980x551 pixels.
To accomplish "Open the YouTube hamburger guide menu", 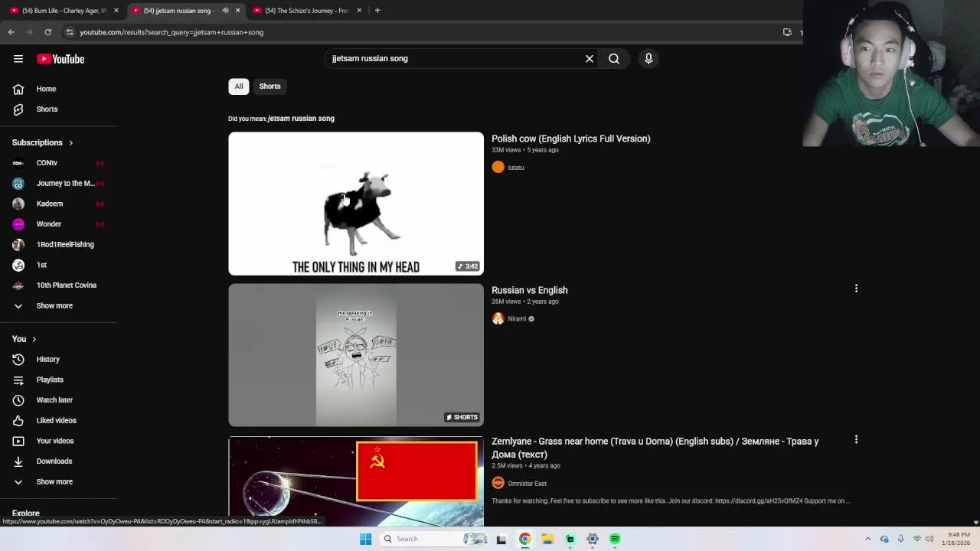I will tap(18, 59).
